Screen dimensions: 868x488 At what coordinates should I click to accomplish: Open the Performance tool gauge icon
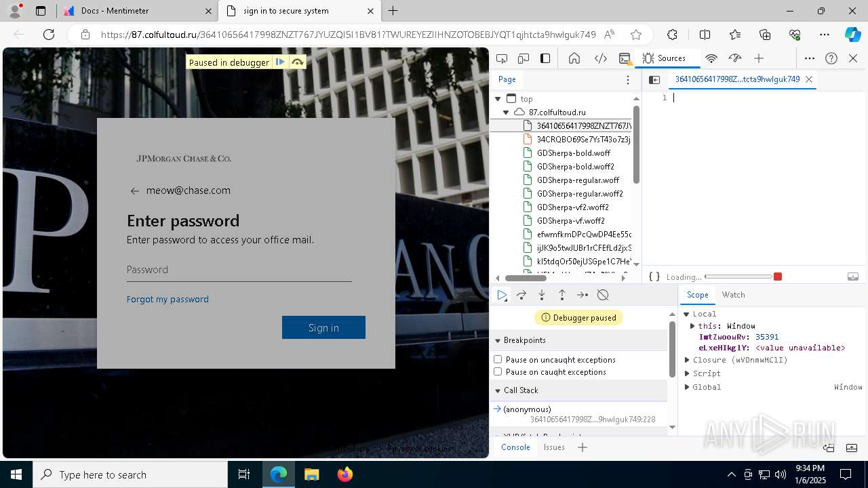[734, 58]
